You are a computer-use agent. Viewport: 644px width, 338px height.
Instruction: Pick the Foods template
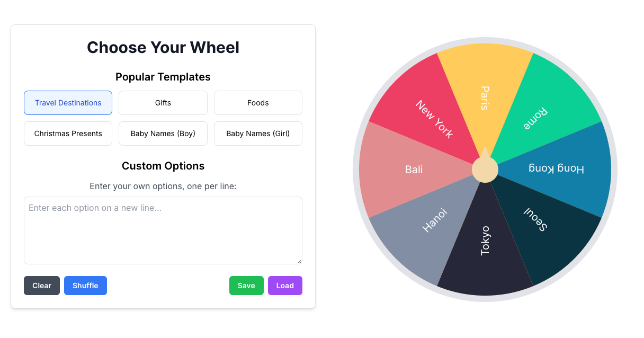(258, 103)
